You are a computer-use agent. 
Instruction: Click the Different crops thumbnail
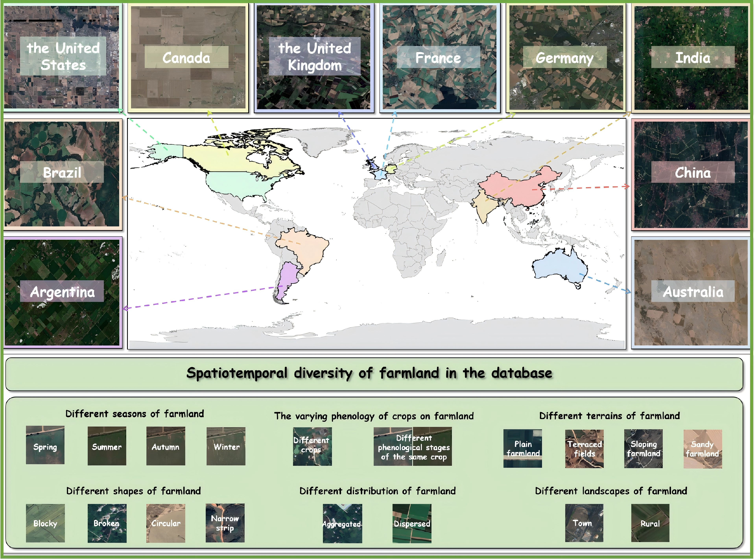[312, 447]
